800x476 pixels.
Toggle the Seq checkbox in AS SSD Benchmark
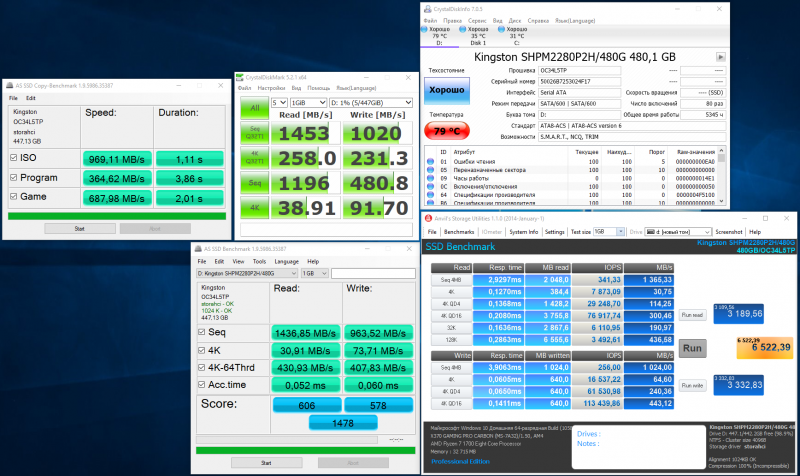click(x=202, y=332)
